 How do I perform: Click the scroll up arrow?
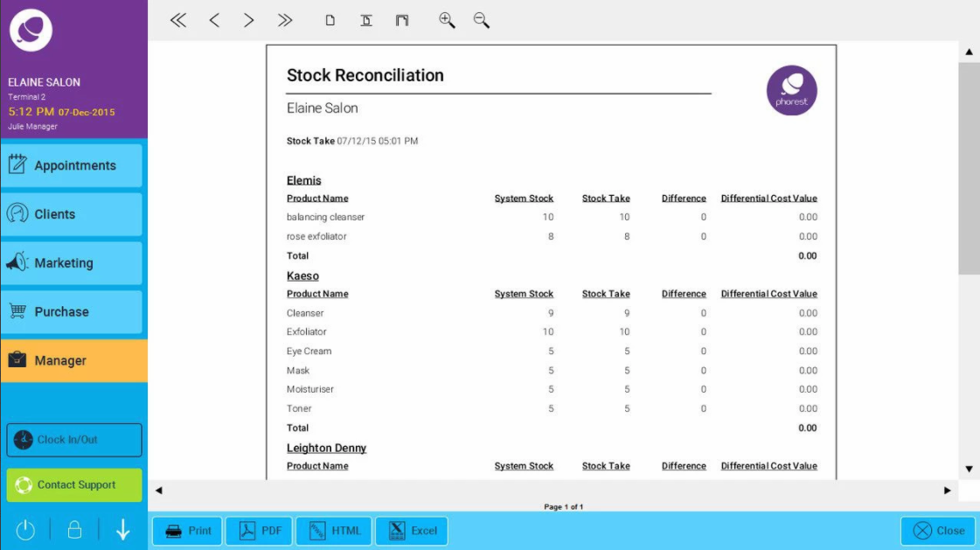coord(969,52)
